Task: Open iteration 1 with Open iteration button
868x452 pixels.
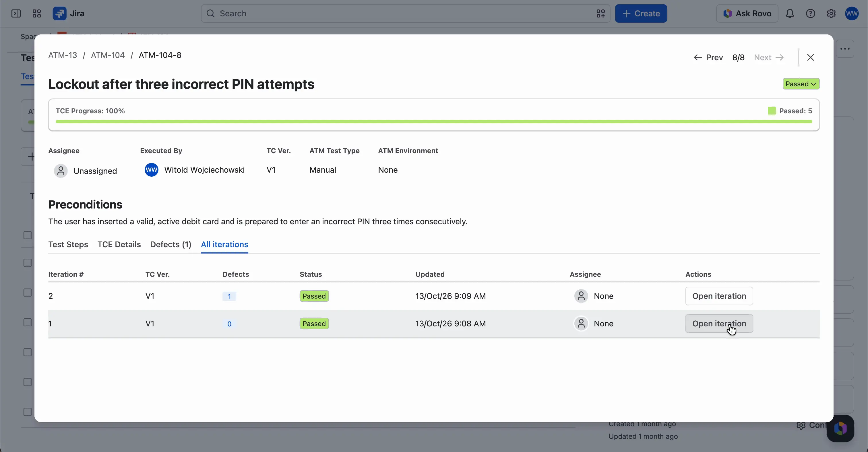Action: 719,324
